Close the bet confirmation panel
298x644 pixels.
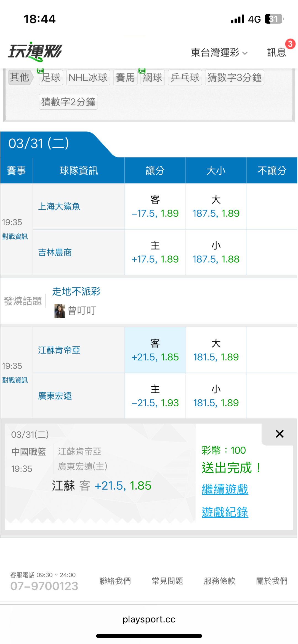(280, 434)
